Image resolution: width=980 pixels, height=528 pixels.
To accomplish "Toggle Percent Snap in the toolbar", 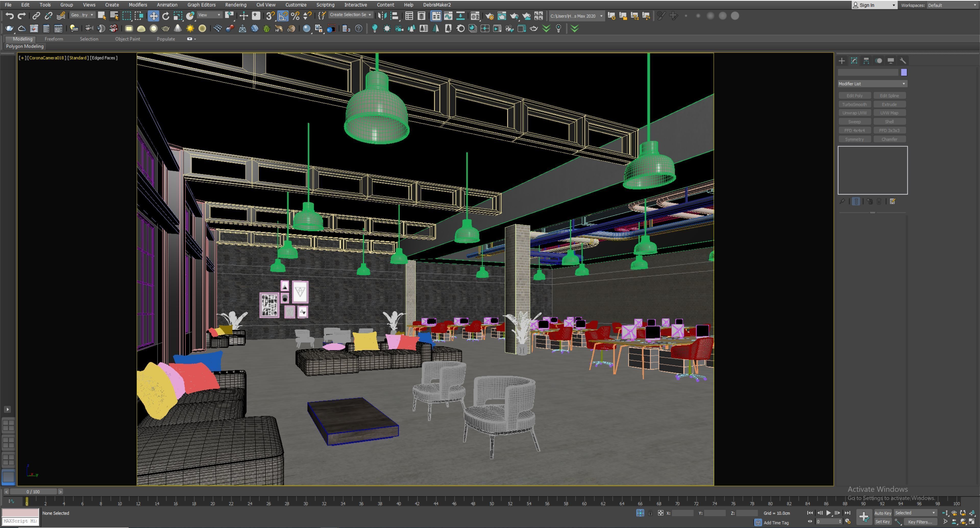I will tap(295, 16).
